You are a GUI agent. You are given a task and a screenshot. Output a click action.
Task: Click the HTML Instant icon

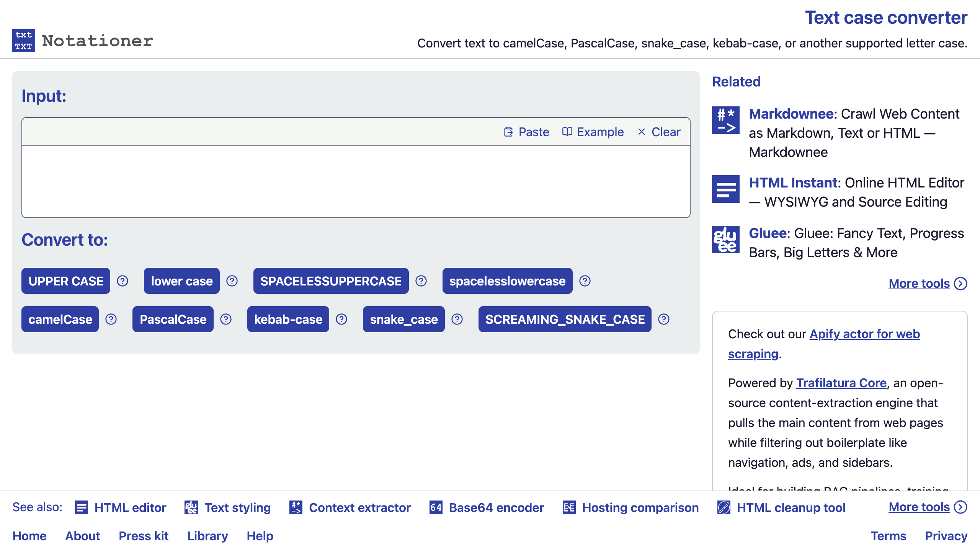tap(726, 189)
